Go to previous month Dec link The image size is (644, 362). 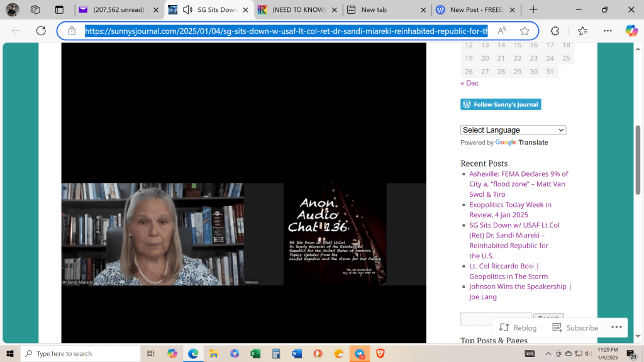469,83
